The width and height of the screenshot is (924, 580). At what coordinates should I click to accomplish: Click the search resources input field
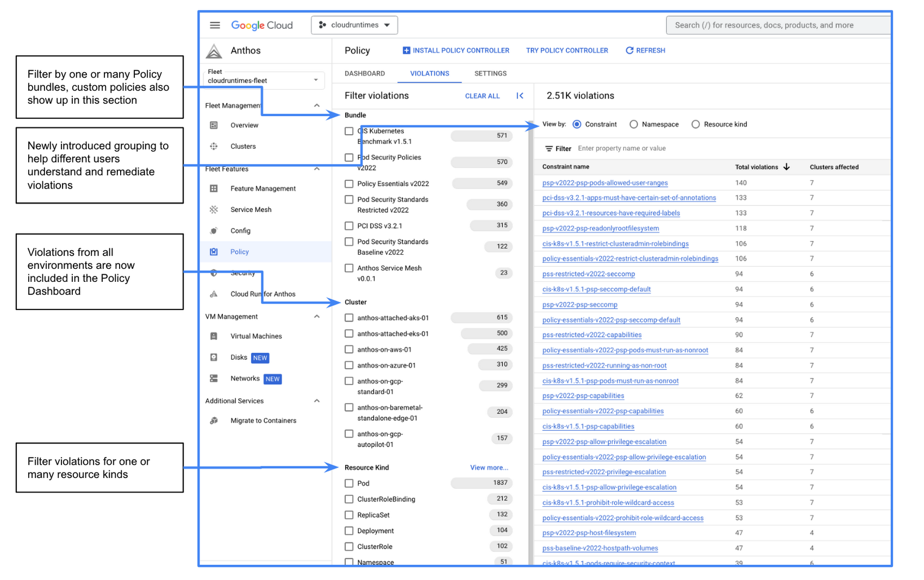pos(778,25)
